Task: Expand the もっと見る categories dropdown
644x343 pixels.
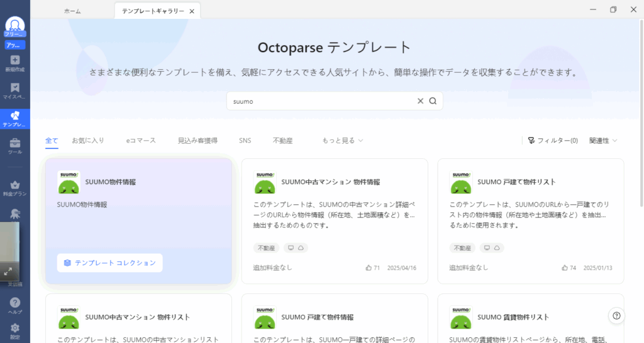Action: pos(343,141)
